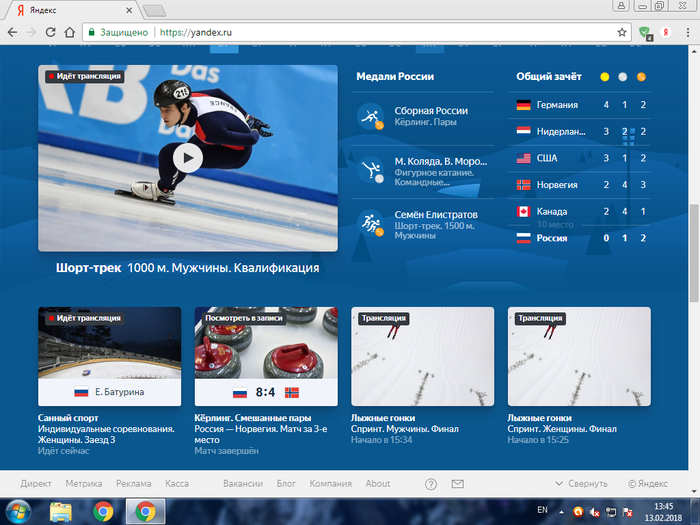Open the curling Russia–Norway replay thumbnail

point(266,356)
